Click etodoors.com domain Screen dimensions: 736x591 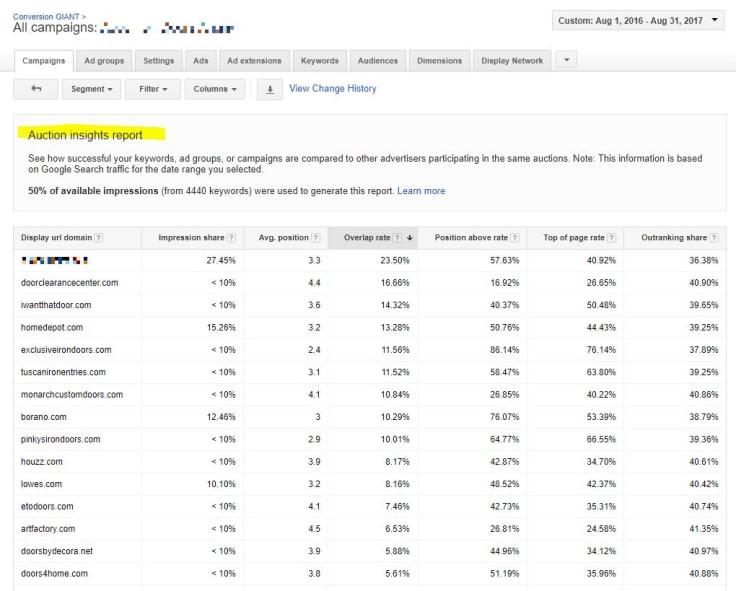coord(47,507)
